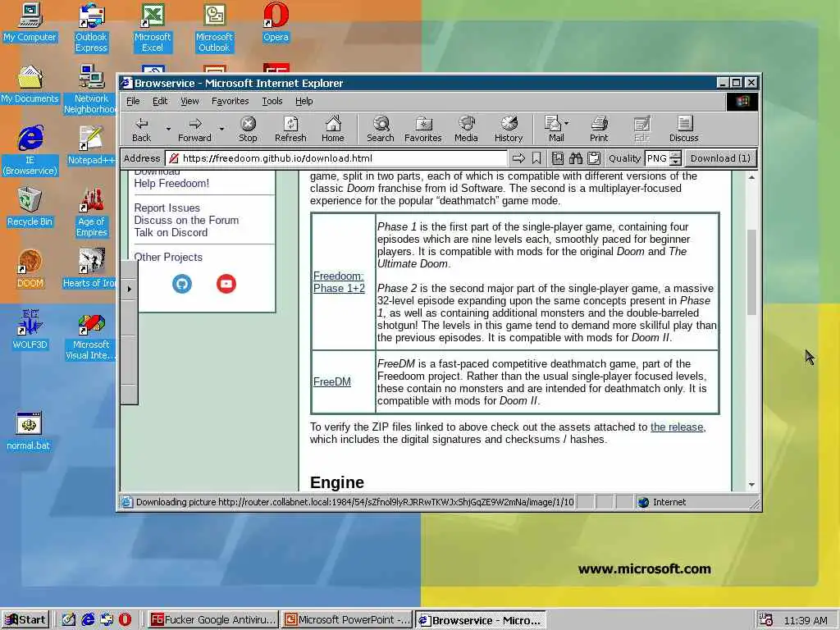Click the vertical scrollbar thumb

(x=751, y=272)
